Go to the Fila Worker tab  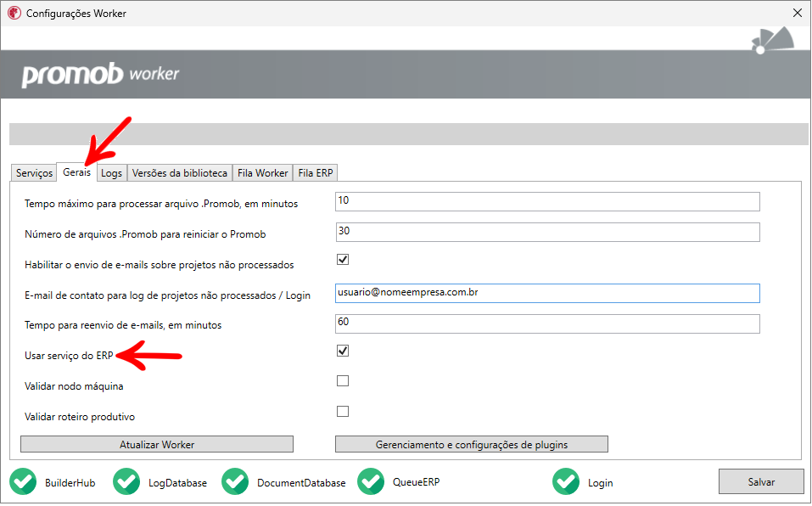tap(262, 173)
